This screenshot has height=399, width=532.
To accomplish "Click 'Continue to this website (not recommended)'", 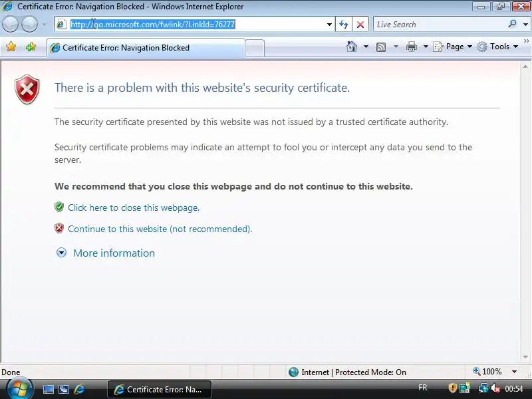I will click(x=160, y=229).
